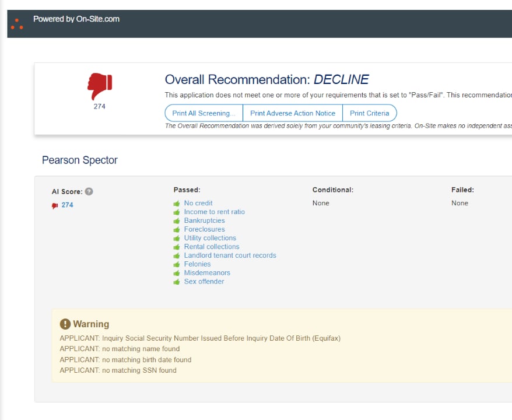512x420 pixels.
Task: Click the green thumbs-up beside Bankruptcies
Action: coord(177,220)
